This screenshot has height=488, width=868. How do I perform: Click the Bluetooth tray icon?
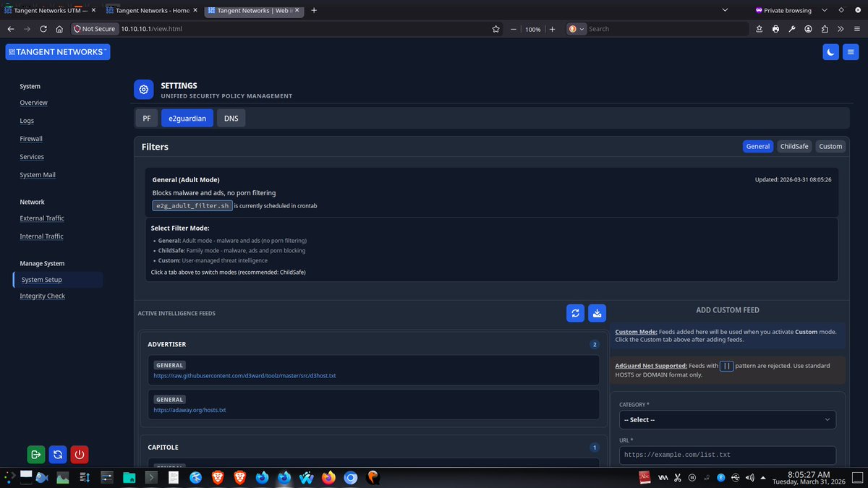[x=720, y=477]
